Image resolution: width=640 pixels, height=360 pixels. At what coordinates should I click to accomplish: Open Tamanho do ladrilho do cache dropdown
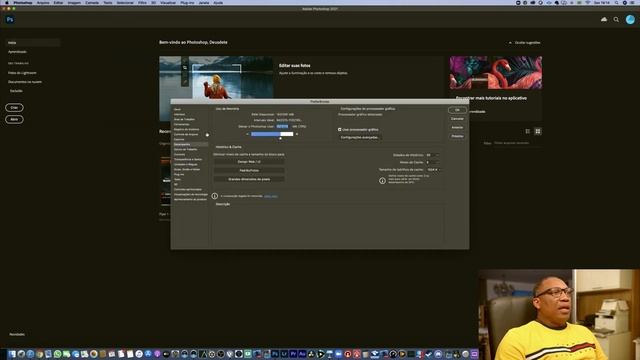tap(433, 169)
